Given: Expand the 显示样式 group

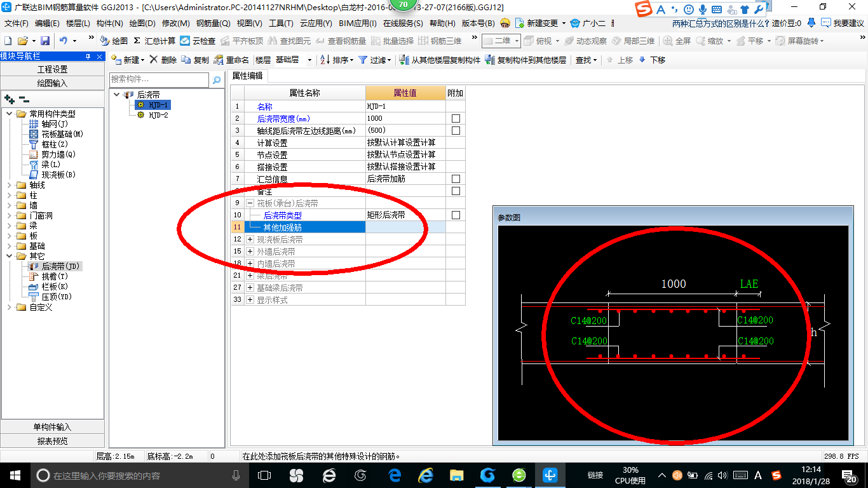Looking at the screenshot, I should coord(250,300).
